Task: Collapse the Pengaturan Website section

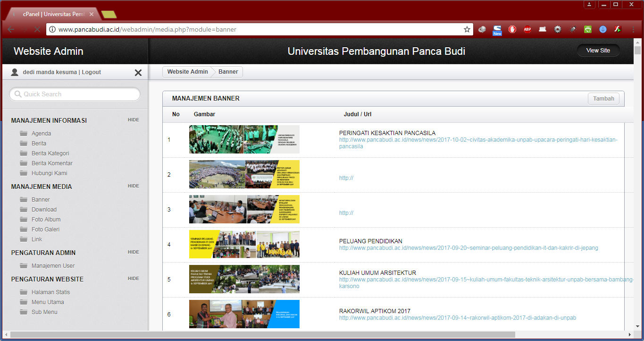Action: tap(134, 279)
